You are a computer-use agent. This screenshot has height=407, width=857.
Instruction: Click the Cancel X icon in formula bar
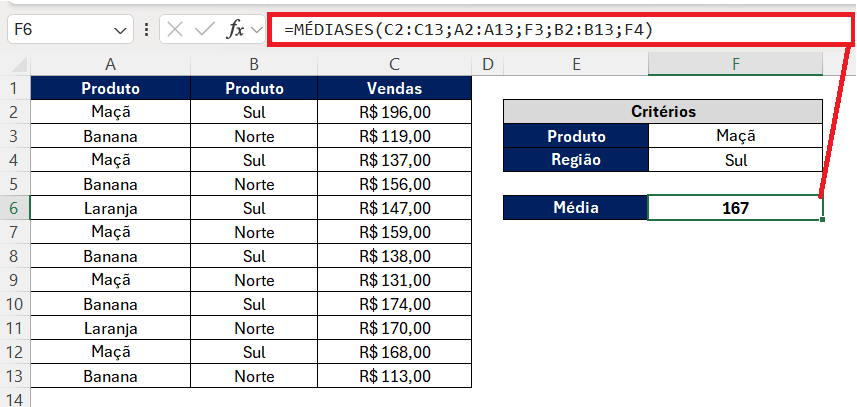tap(176, 29)
